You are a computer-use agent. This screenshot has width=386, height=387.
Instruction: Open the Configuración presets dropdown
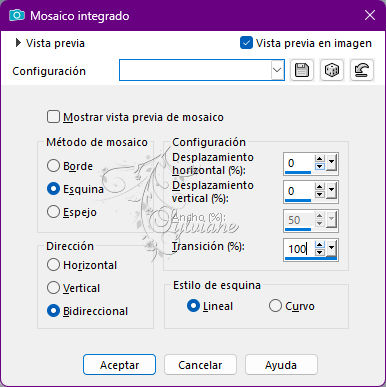(x=277, y=70)
